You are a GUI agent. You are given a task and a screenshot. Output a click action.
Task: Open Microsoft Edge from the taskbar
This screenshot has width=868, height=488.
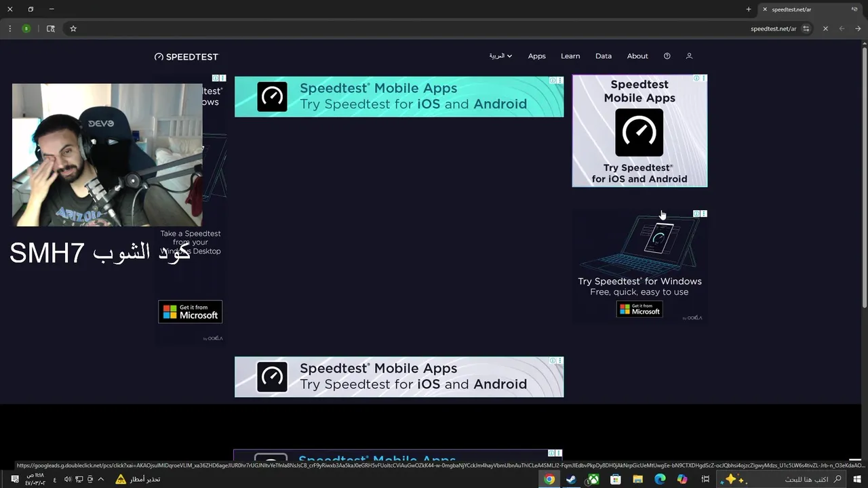(660, 479)
